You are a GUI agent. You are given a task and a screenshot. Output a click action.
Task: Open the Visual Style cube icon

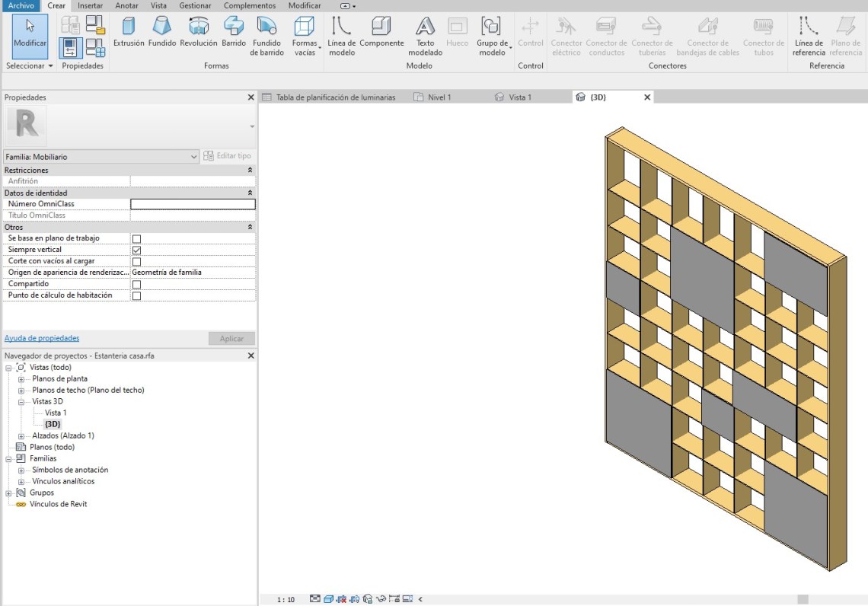pos(328,599)
